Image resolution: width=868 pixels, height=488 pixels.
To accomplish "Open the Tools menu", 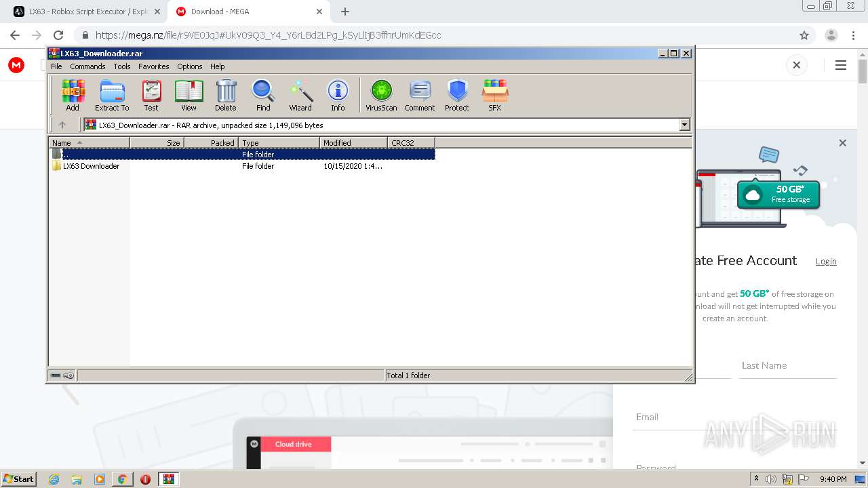I will click(x=122, y=66).
